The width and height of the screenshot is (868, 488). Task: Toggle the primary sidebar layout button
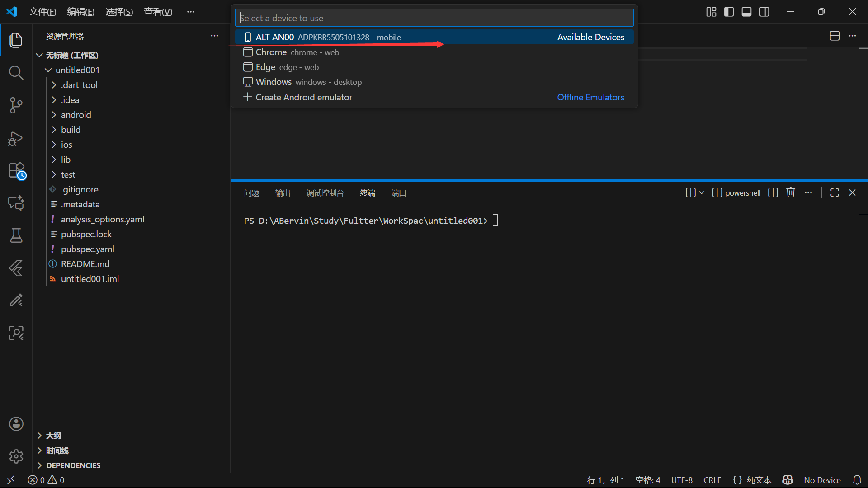pos(729,12)
